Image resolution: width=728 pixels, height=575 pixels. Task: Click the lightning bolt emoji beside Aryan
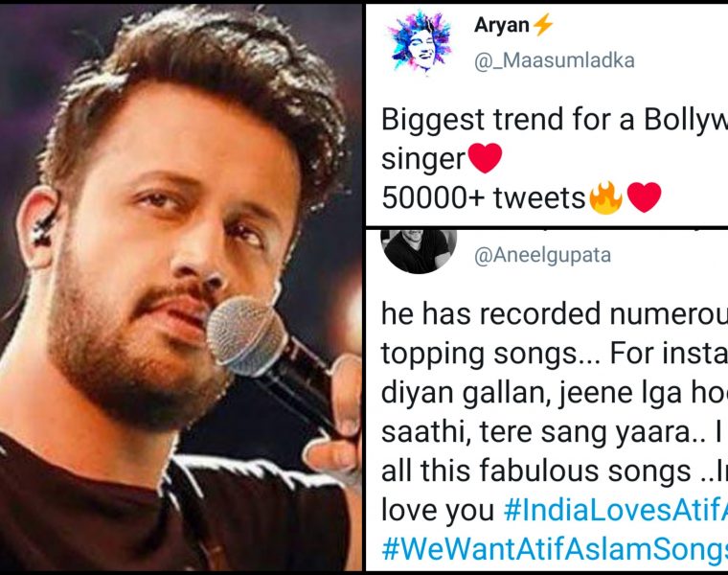pos(542,24)
